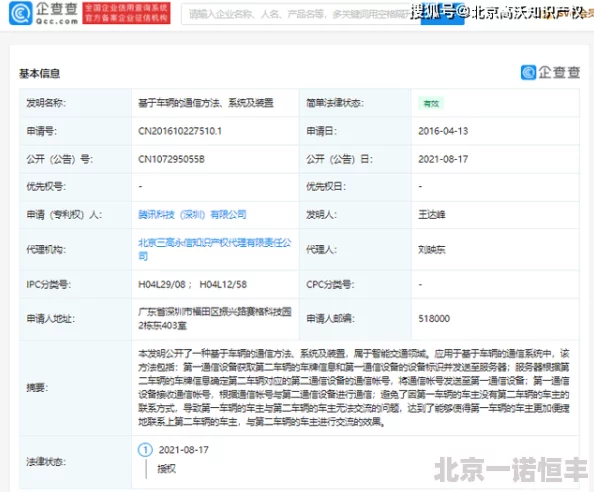
Task: Click the legal status step 1 marker
Action: 145,450
